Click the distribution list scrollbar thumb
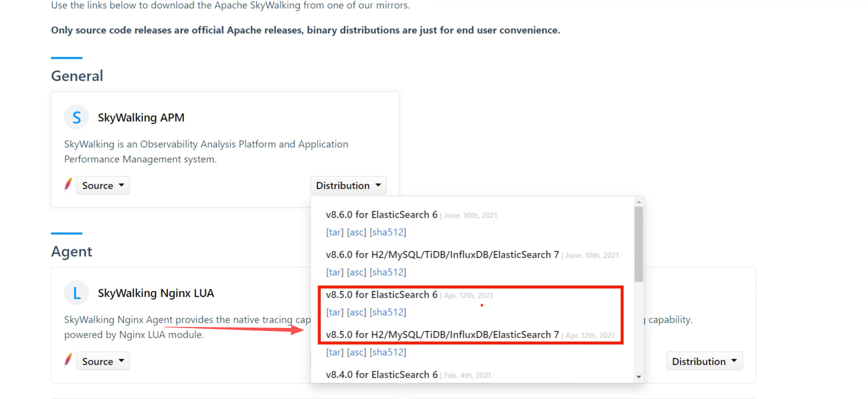The height and width of the screenshot is (399, 868). tap(639, 244)
